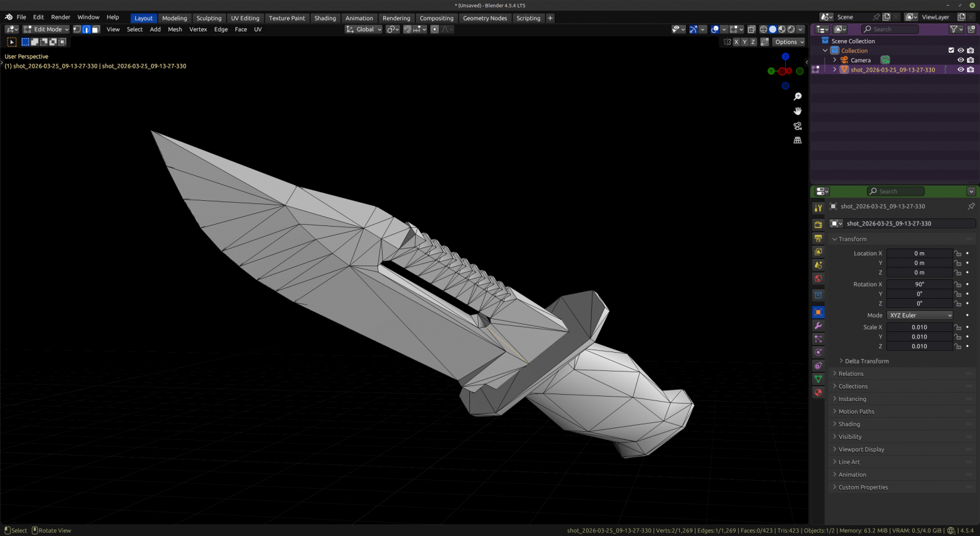The height and width of the screenshot is (536, 980).
Task: Activate the Select Box tweak tool icon
Action: (11, 42)
